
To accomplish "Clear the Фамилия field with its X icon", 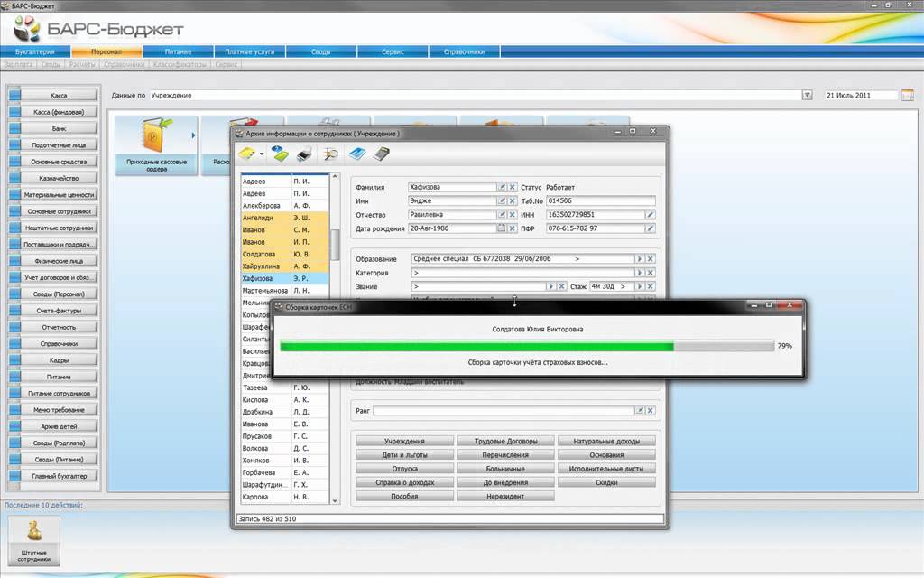I will pos(513,187).
